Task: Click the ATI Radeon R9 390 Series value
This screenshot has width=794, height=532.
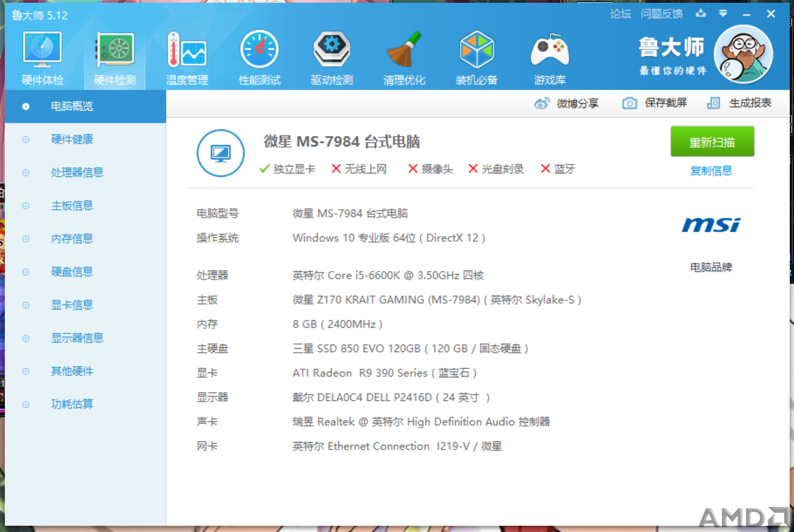Action: (x=384, y=373)
